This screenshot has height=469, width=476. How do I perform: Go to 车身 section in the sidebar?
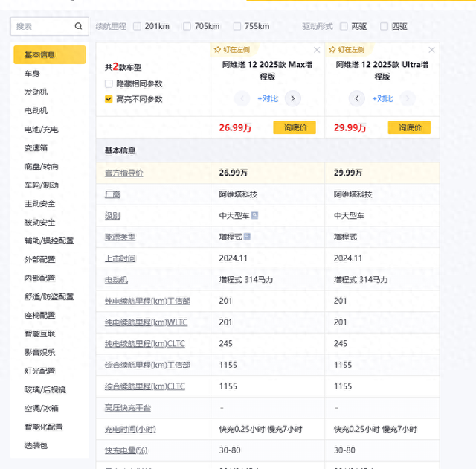click(32, 73)
